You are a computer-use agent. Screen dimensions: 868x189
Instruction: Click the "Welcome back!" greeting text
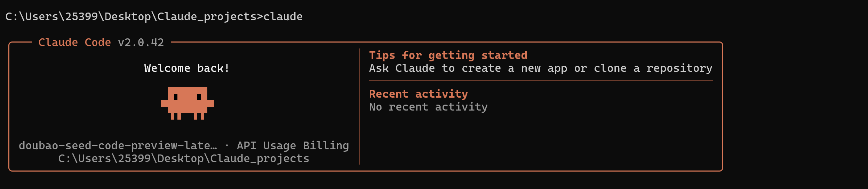(187, 68)
